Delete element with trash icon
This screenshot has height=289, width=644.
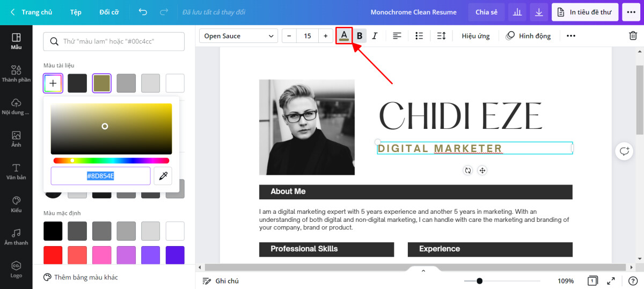point(633,36)
